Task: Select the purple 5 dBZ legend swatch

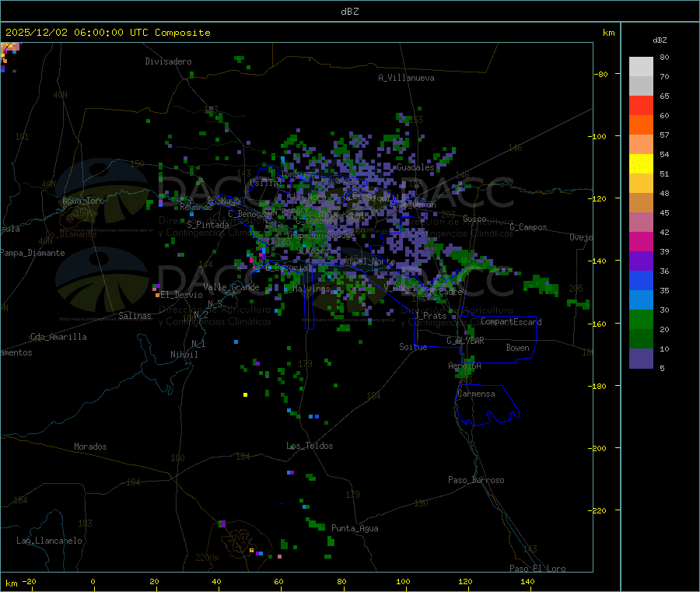Action: point(641,359)
